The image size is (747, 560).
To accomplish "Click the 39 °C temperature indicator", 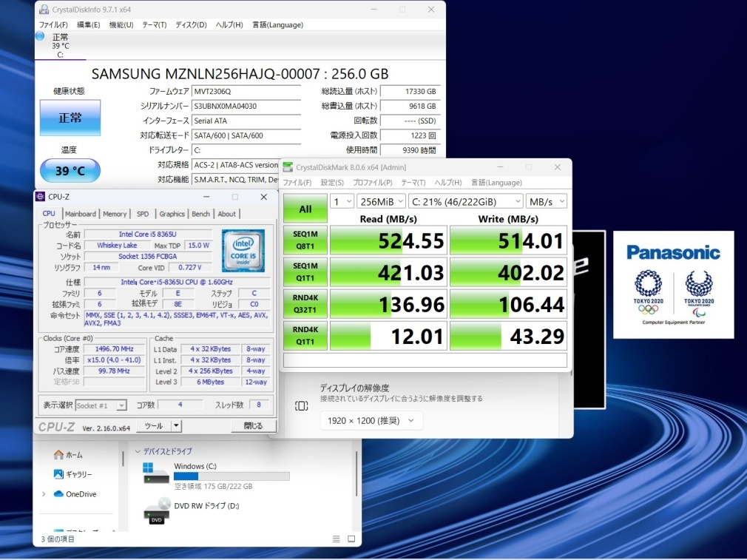I will pyautogui.click(x=70, y=172).
